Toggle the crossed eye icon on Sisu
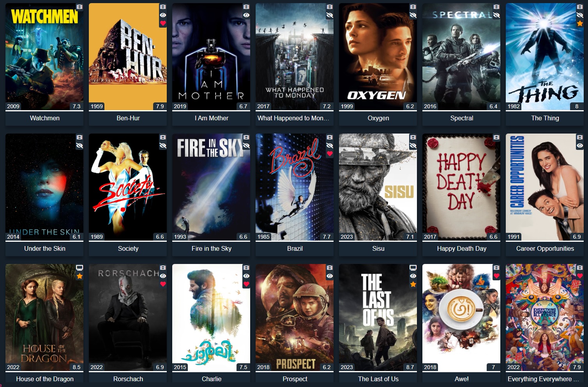 click(413, 146)
